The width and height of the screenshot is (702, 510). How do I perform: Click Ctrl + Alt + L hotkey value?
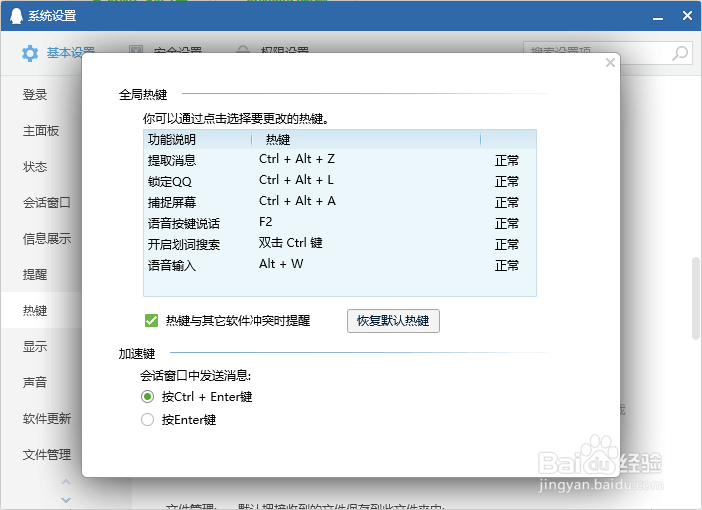pyautogui.click(x=296, y=180)
